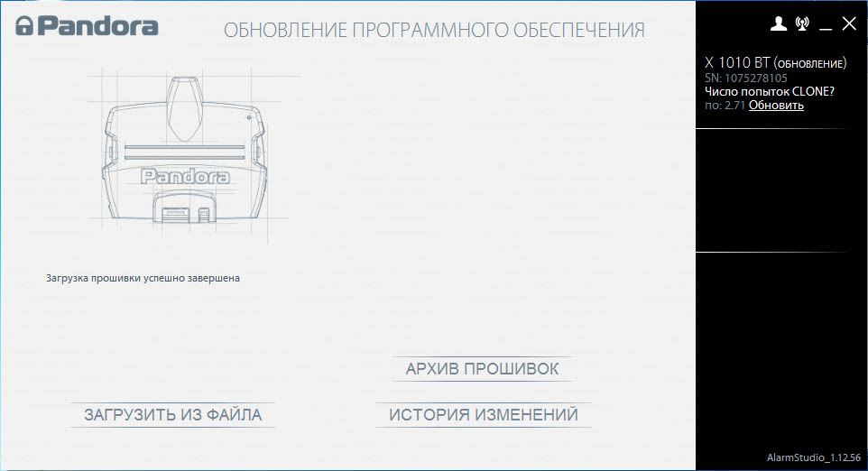Click the wireless antenna connection icon
This screenshot has width=868, height=471.
click(x=802, y=24)
